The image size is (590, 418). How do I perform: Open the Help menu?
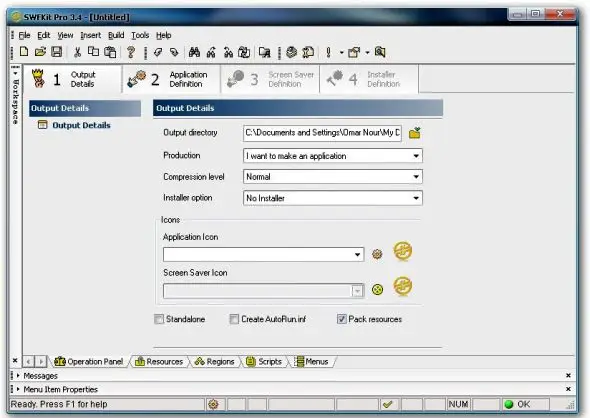point(164,35)
